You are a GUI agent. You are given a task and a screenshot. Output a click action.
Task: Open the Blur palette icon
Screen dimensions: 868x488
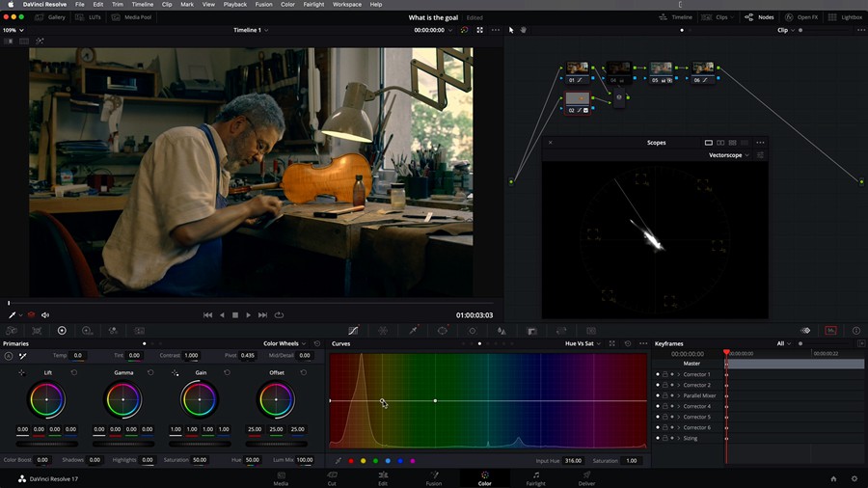pos(502,331)
